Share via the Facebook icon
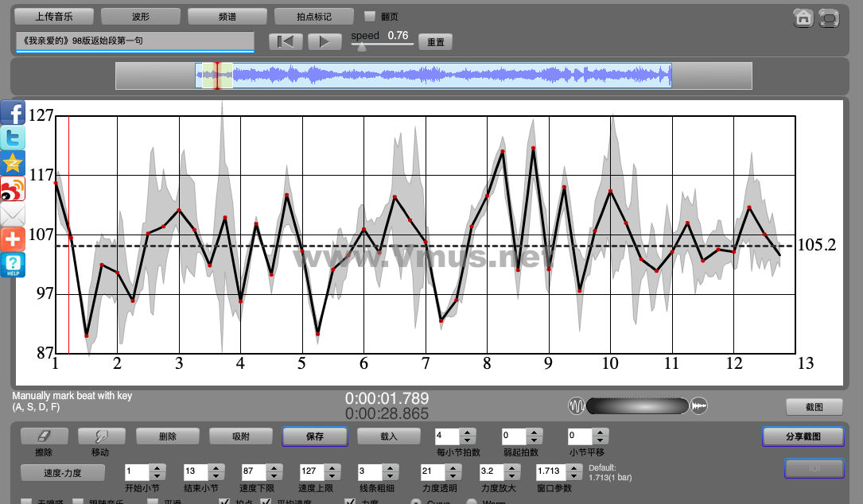 click(x=13, y=112)
